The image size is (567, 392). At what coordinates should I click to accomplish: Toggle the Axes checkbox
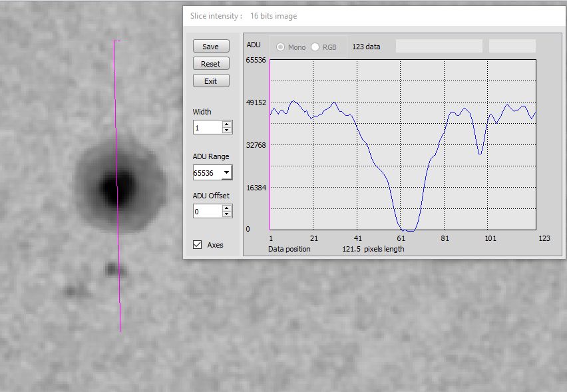198,245
